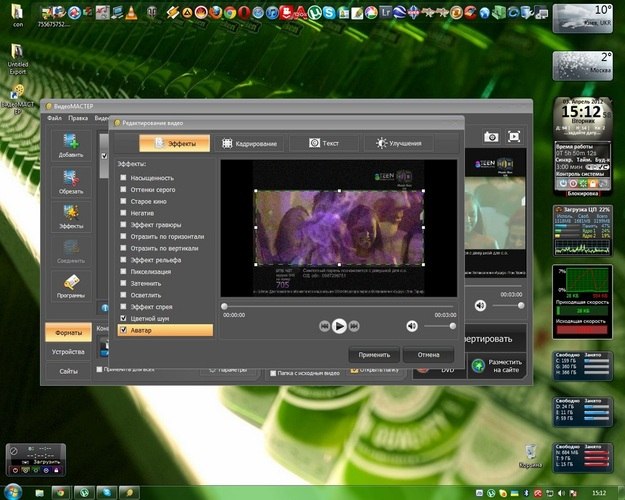
Task: Open the Файл menu
Action: tap(54, 119)
